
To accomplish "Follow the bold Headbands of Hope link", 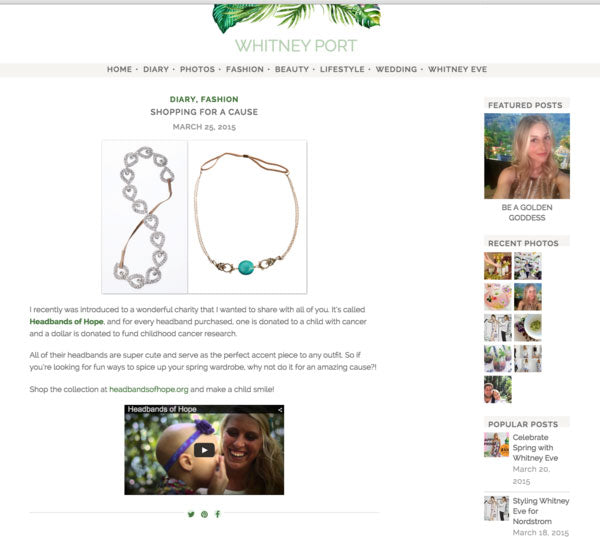I will [x=66, y=322].
